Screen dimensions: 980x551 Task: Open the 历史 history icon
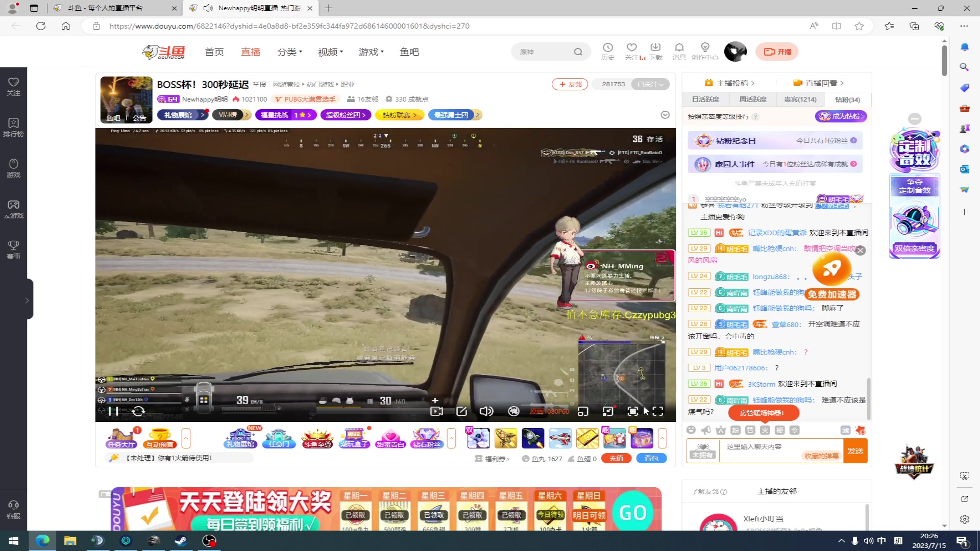607,52
